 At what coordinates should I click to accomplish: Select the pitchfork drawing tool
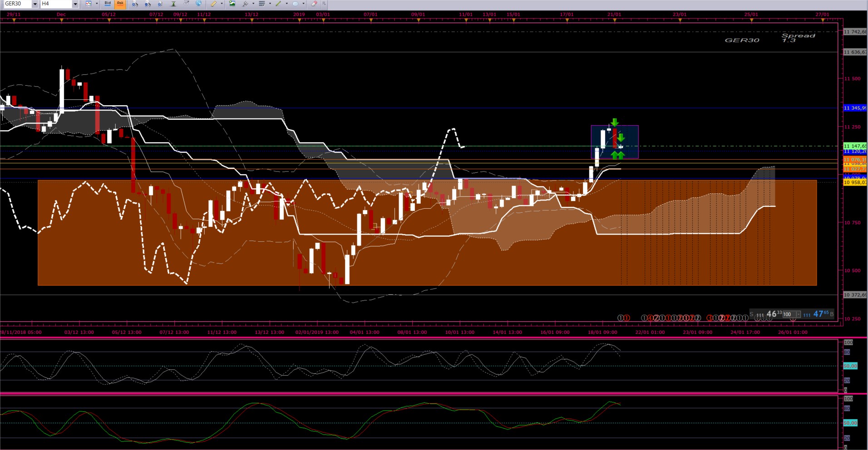coord(245,4)
